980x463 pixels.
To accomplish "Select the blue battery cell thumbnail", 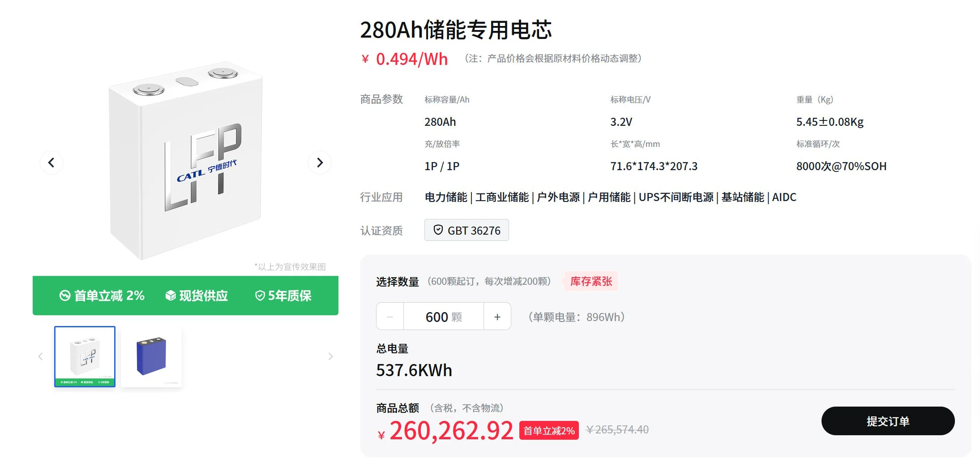I will pos(151,356).
